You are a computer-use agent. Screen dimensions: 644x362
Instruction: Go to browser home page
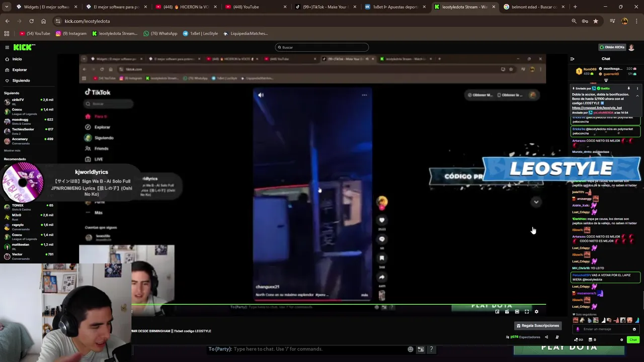click(x=43, y=21)
